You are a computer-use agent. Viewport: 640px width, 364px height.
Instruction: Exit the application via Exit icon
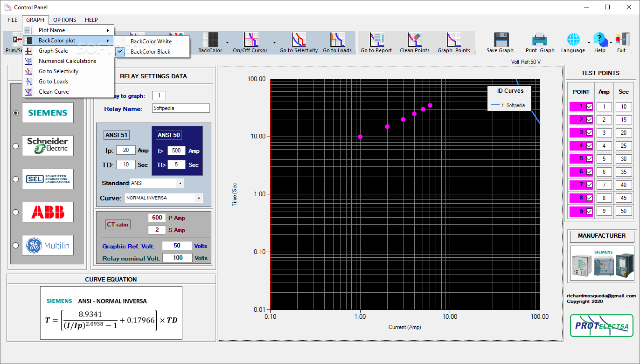tap(622, 40)
